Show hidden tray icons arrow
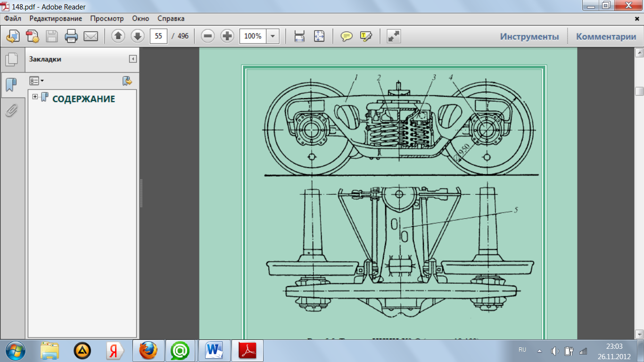 tap(539, 351)
